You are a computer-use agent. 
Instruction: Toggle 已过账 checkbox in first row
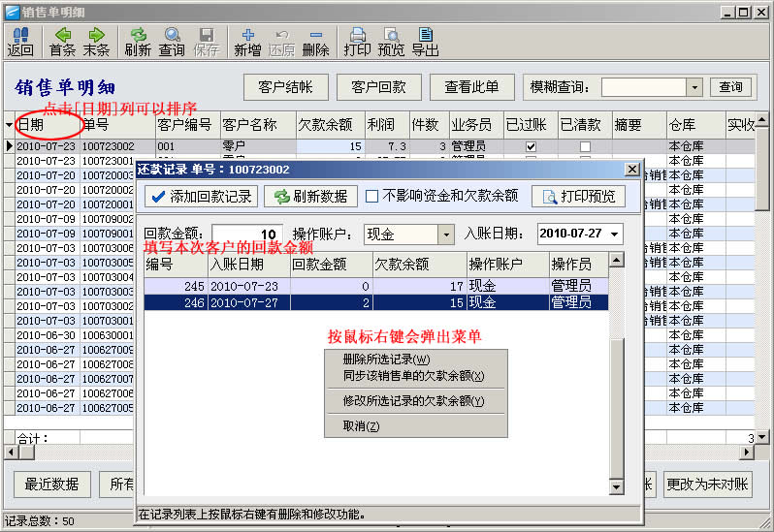[530, 146]
